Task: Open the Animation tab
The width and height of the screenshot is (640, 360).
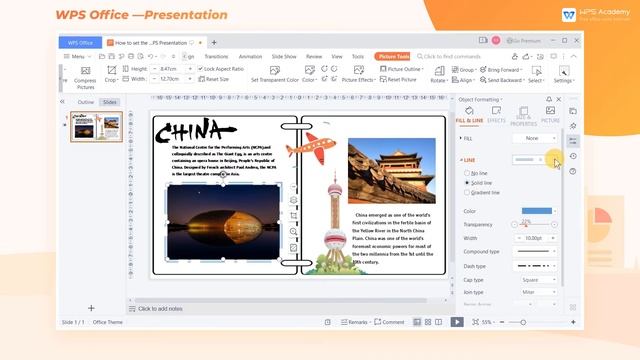Action: click(250, 57)
